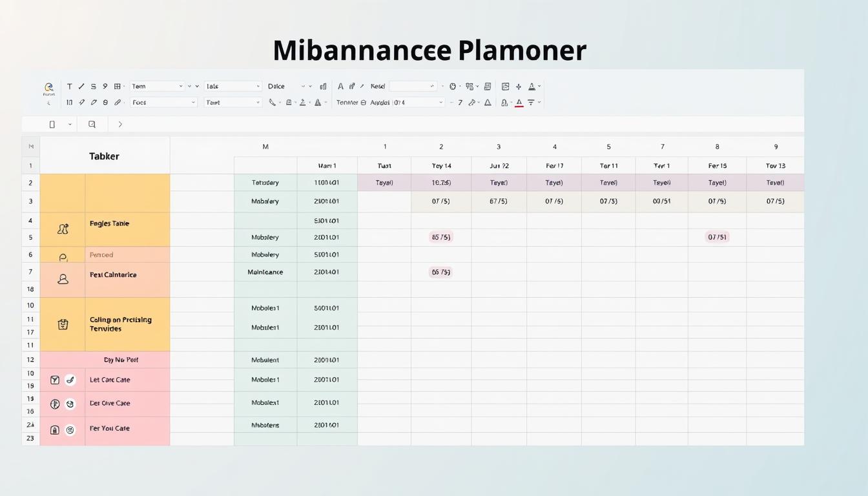Click the Tov 13 date header

776,166
